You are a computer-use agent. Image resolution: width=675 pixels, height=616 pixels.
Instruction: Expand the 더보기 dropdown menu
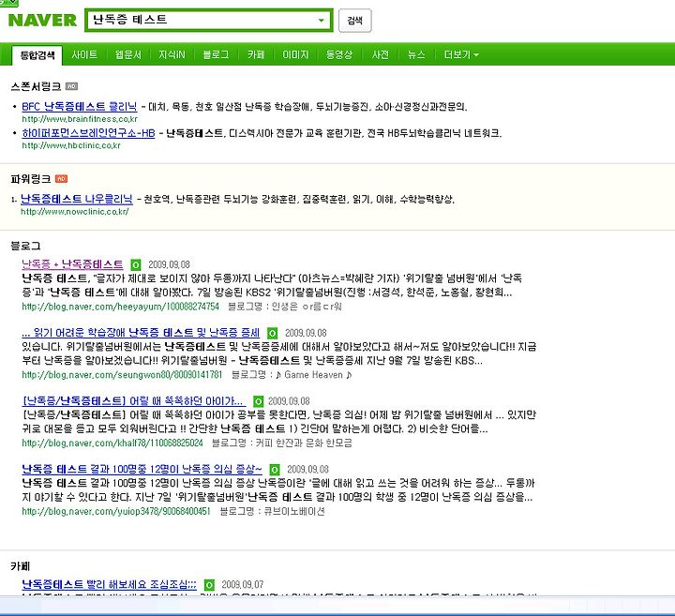pyautogui.click(x=461, y=54)
